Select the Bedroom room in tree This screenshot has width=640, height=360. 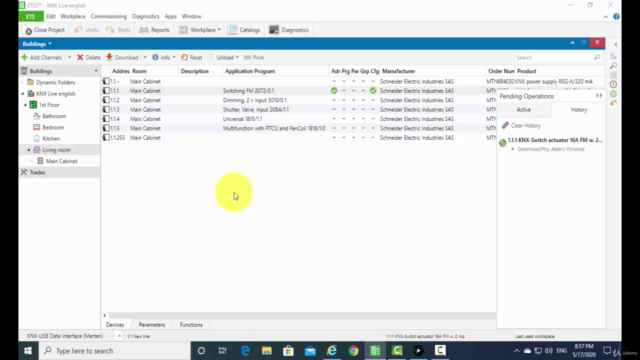pos(53,127)
